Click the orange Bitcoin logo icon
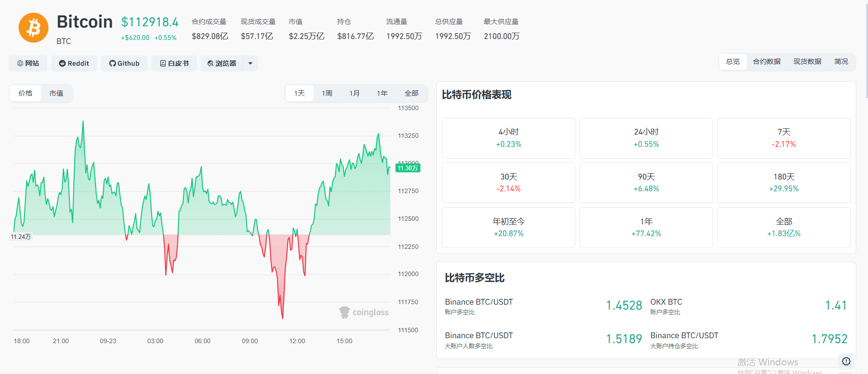Viewport: 868px width, 374px height. pos(33,28)
